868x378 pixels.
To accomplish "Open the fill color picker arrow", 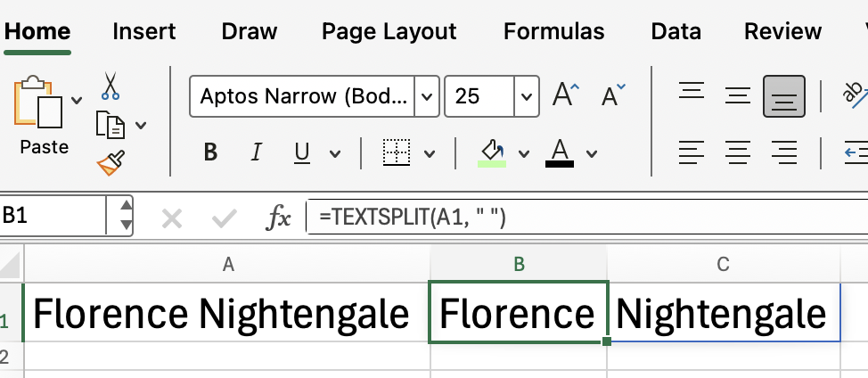I will click(524, 153).
